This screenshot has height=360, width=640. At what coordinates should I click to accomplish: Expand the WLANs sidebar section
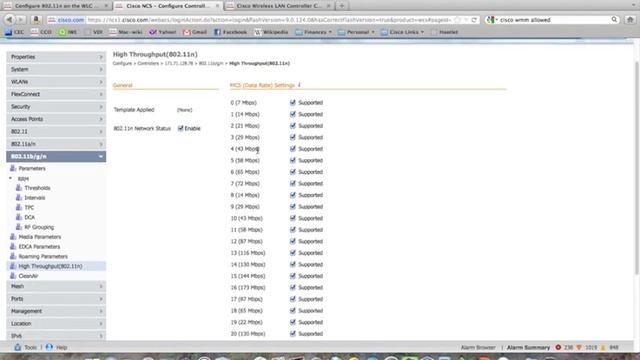pyautogui.click(x=56, y=82)
